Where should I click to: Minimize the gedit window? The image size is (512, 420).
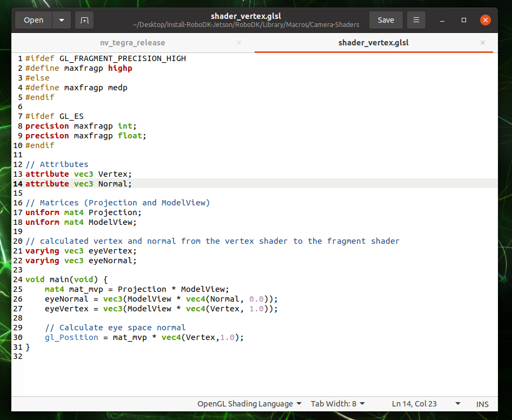click(x=443, y=20)
